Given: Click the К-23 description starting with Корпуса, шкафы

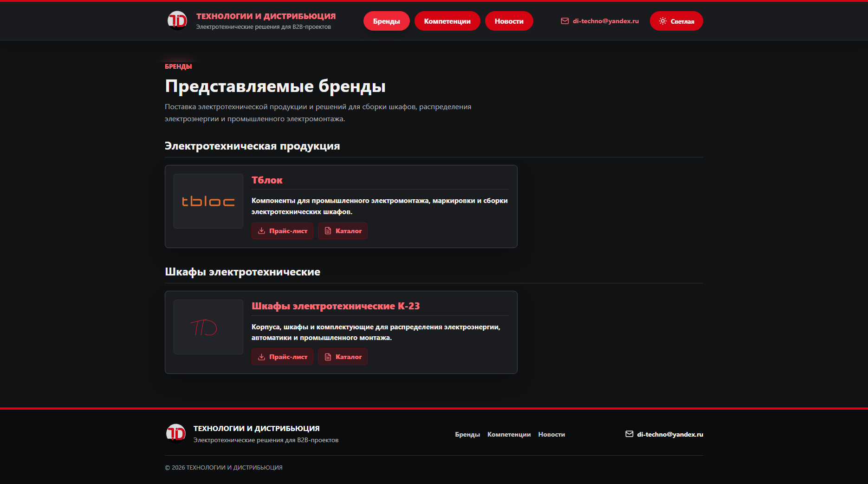Looking at the screenshot, I should [376, 332].
